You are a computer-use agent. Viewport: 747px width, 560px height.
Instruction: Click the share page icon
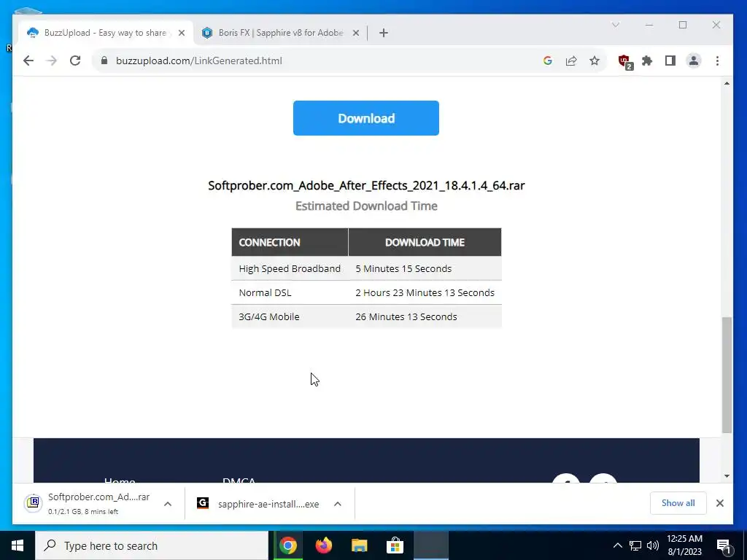tap(571, 61)
